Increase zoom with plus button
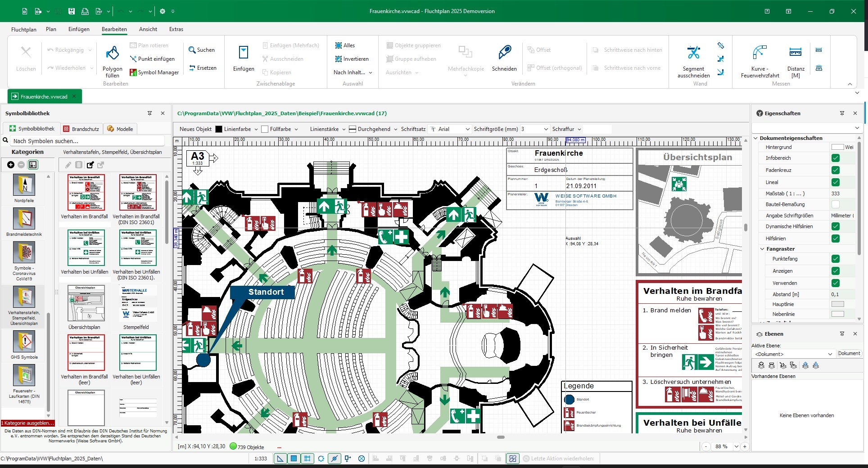Image resolution: width=868 pixels, height=468 pixels. pyautogui.click(x=745, y=447)
